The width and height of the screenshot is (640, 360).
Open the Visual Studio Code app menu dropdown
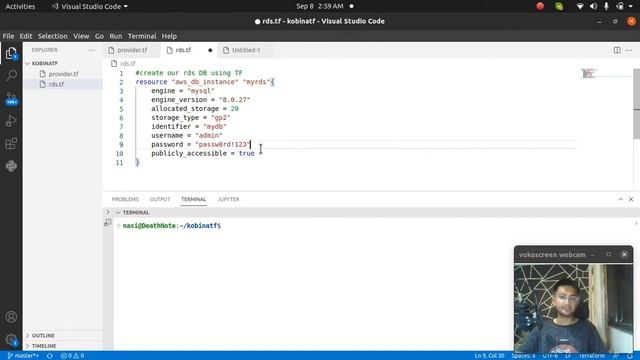pos(89,7)
